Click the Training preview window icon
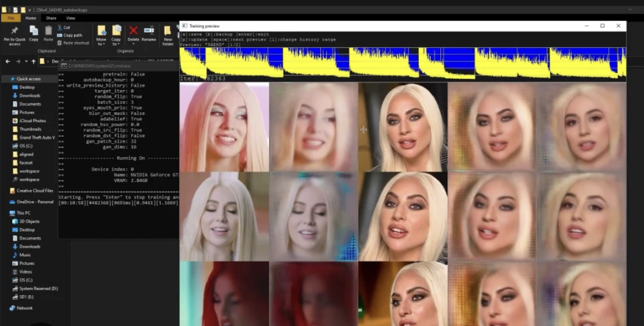Viewport: 644px width, 326px height. (x=185, y=26)
